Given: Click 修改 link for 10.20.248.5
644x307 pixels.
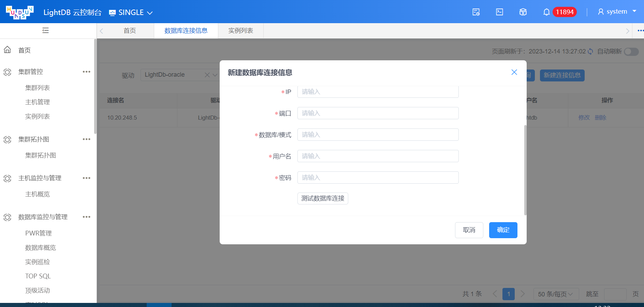Looking at the screenshot, I should pos(584,118).
